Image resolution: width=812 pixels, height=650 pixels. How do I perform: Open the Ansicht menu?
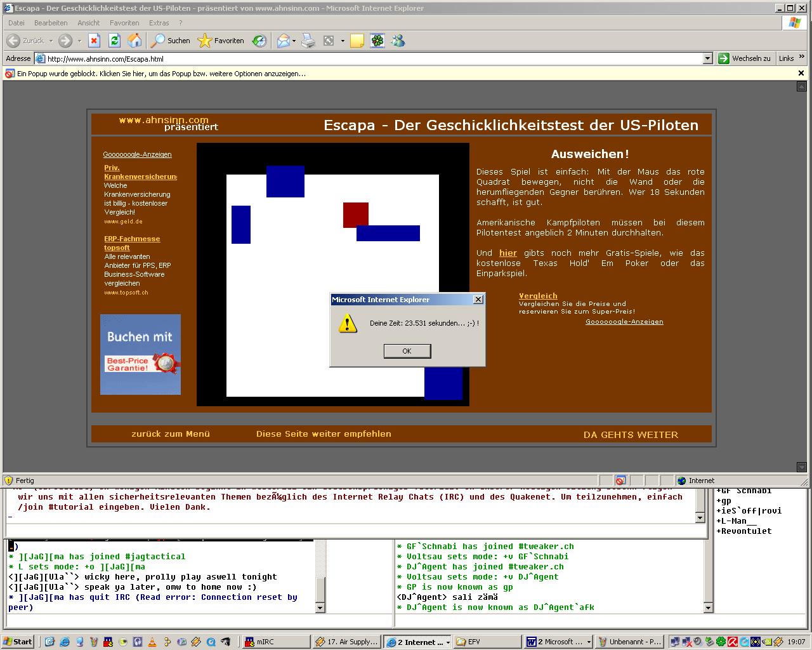pos(89,23)
